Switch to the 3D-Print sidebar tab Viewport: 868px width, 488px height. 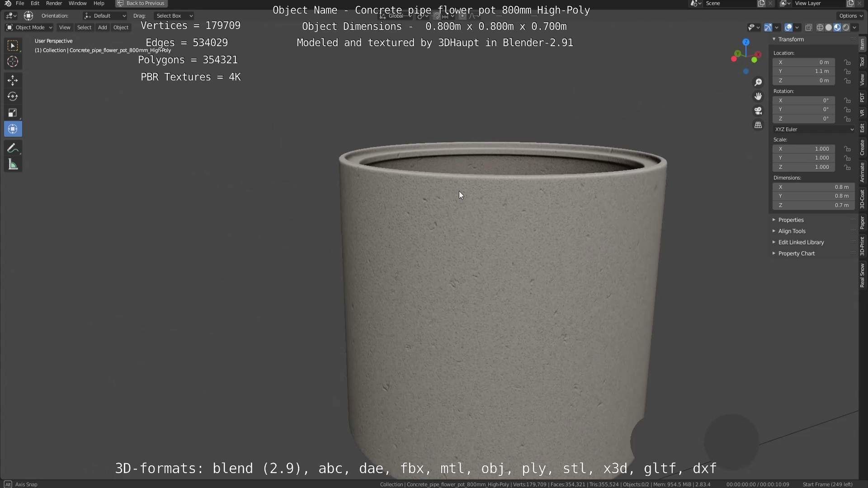click(x=863, y=246)
